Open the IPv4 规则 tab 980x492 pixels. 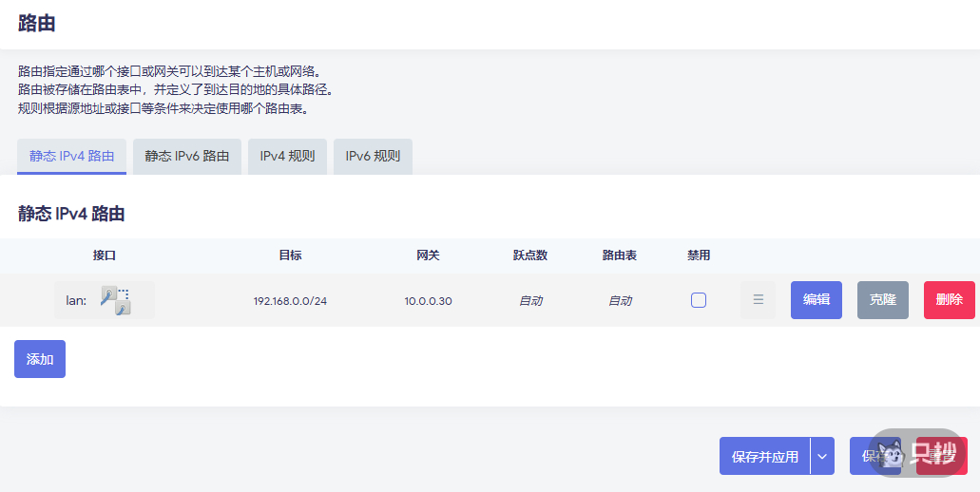point(287,156)
